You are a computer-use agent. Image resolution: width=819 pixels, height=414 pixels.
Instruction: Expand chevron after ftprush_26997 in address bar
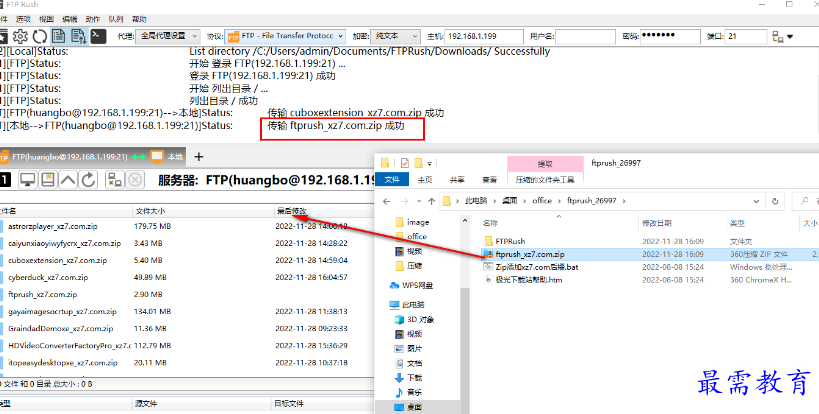point(624,200)
